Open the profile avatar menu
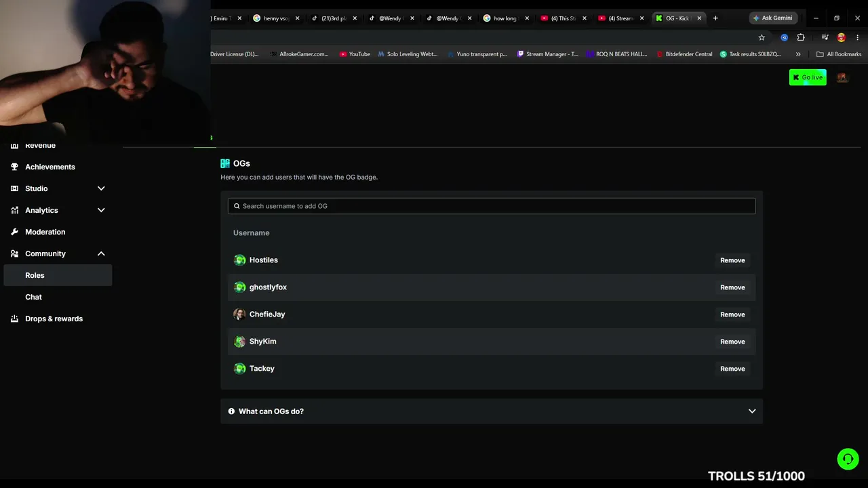 pos(842,77)
